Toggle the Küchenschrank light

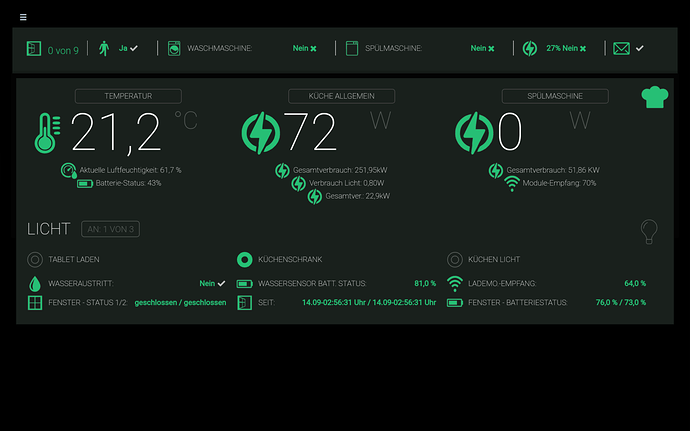coord(244,259)
